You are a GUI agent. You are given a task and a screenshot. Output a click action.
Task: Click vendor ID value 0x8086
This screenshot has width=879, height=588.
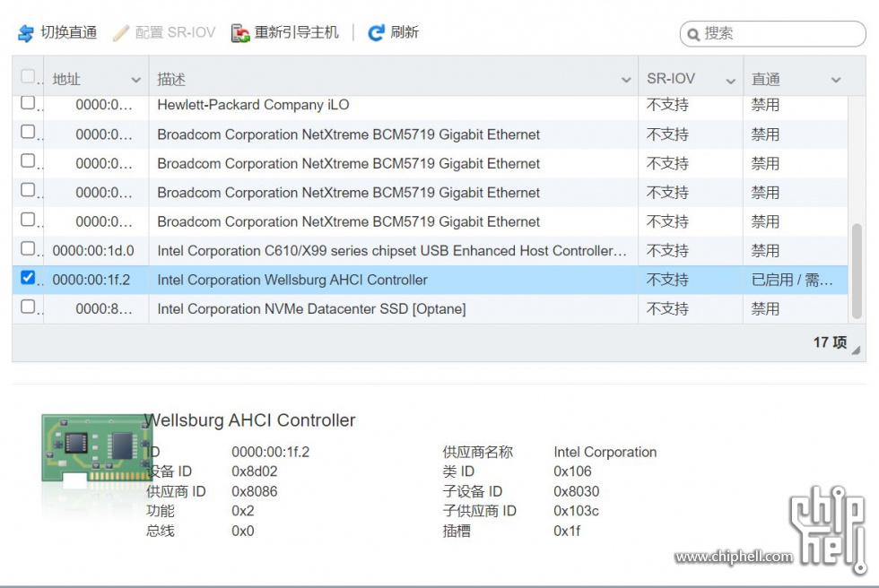click(255, 491)
